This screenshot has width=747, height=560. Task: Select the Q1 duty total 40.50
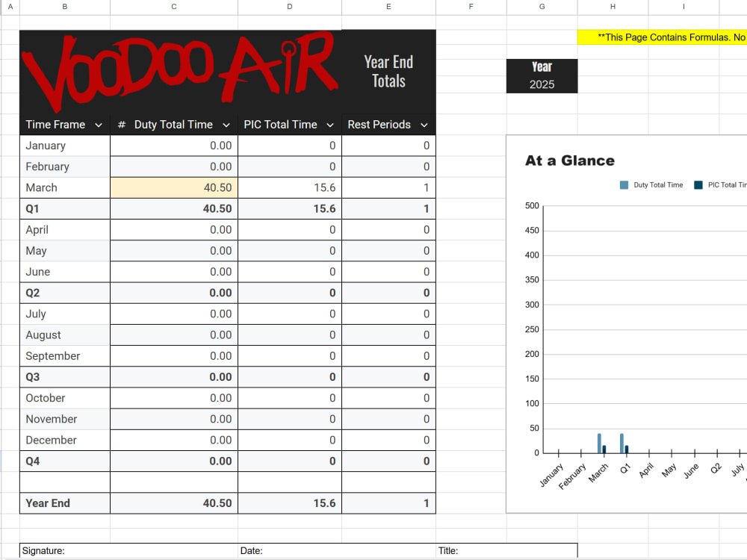tap(174, 208)
